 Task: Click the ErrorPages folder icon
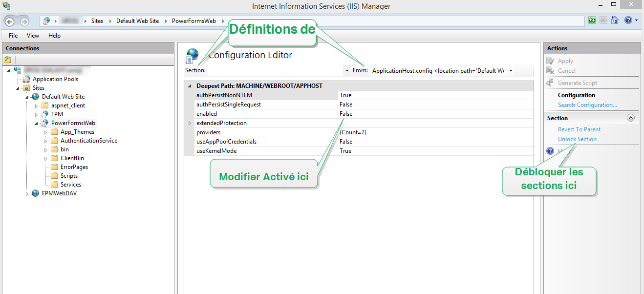click(x=54, y=167)
